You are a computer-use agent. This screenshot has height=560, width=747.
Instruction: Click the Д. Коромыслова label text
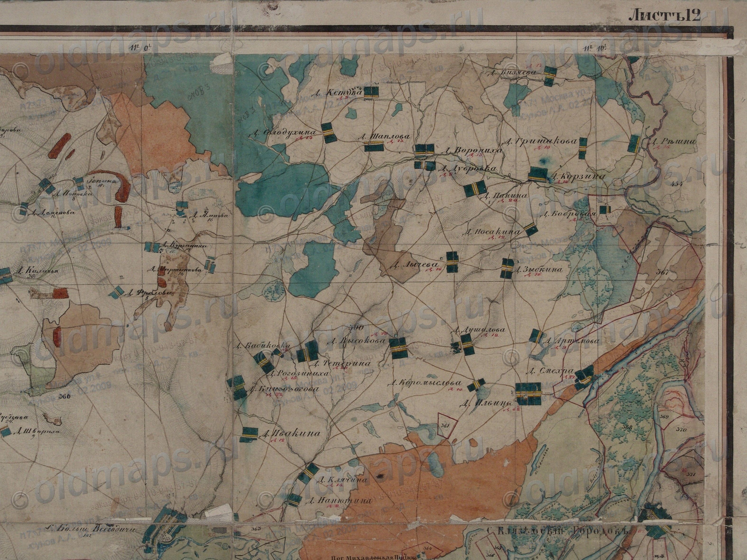[424, 383]
